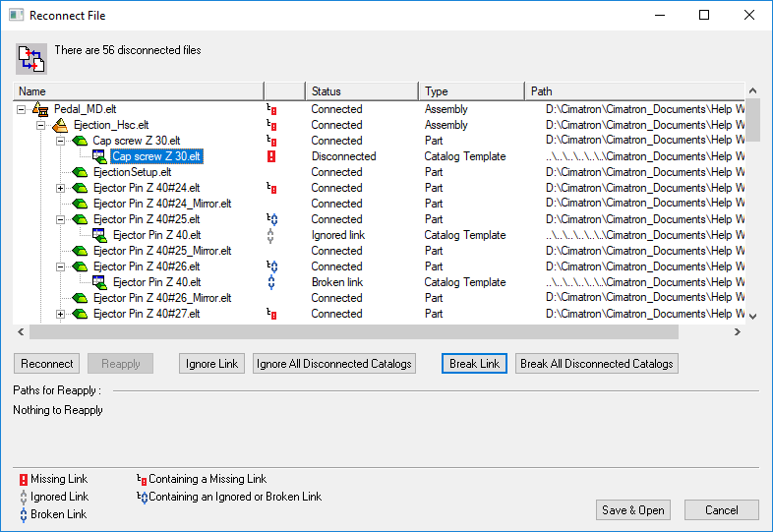Viewport: 773px width, 532px height.
Task: Click the Ignore Link button
Action: click(x=211, y=364)
